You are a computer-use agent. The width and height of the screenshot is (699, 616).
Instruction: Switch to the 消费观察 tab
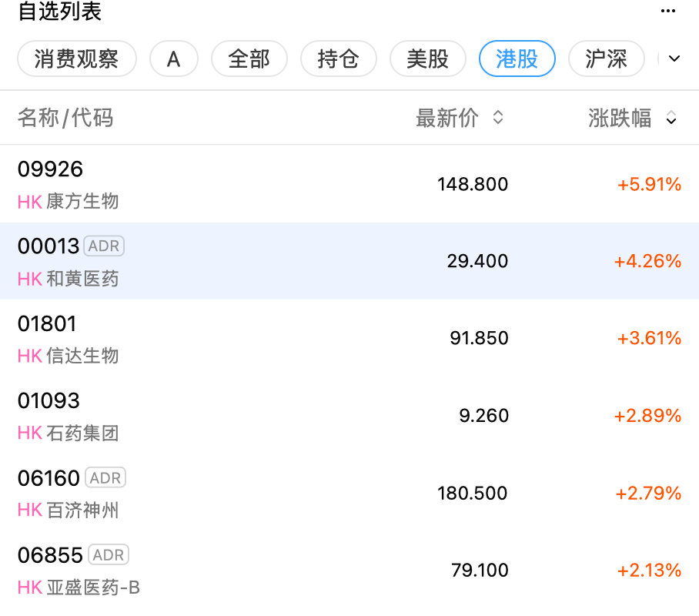click(x=76, y=59)
